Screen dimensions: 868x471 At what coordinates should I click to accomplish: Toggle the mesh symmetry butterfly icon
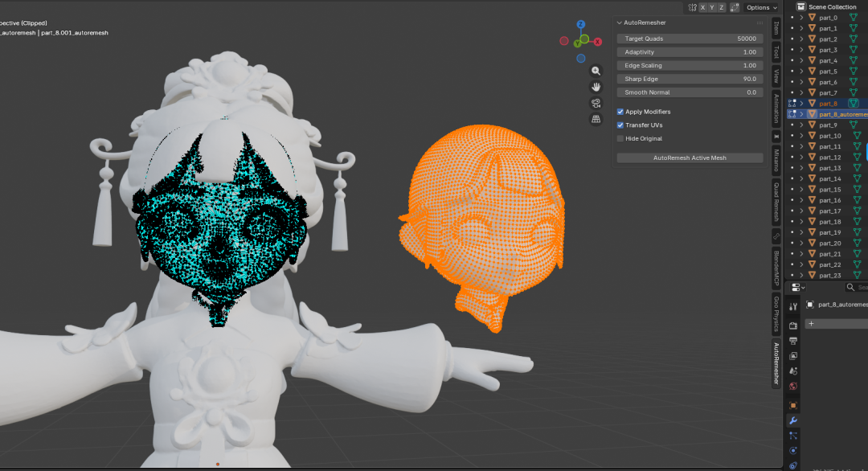[692, 7]
